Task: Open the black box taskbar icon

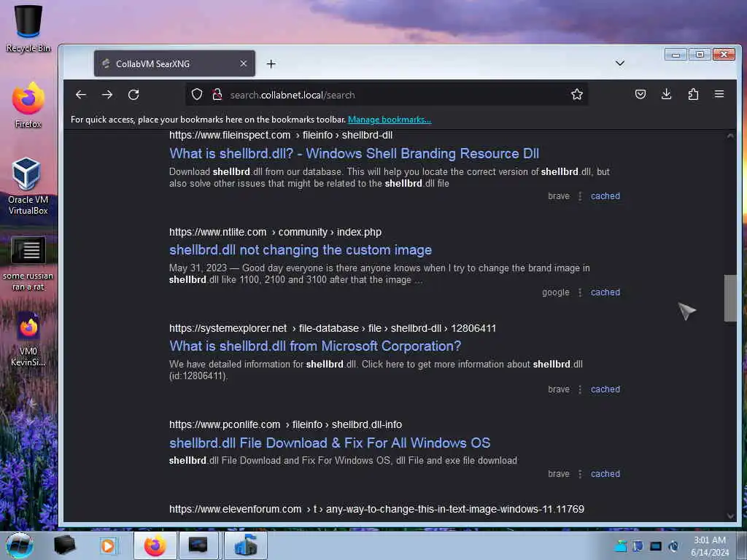Action: click(64, 545)
